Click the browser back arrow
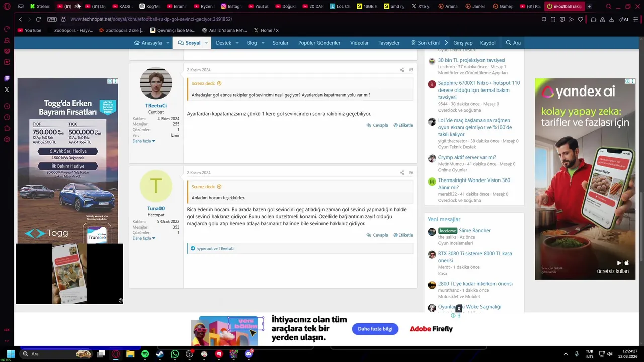This screenshot has width=644, height=362. 20,19
